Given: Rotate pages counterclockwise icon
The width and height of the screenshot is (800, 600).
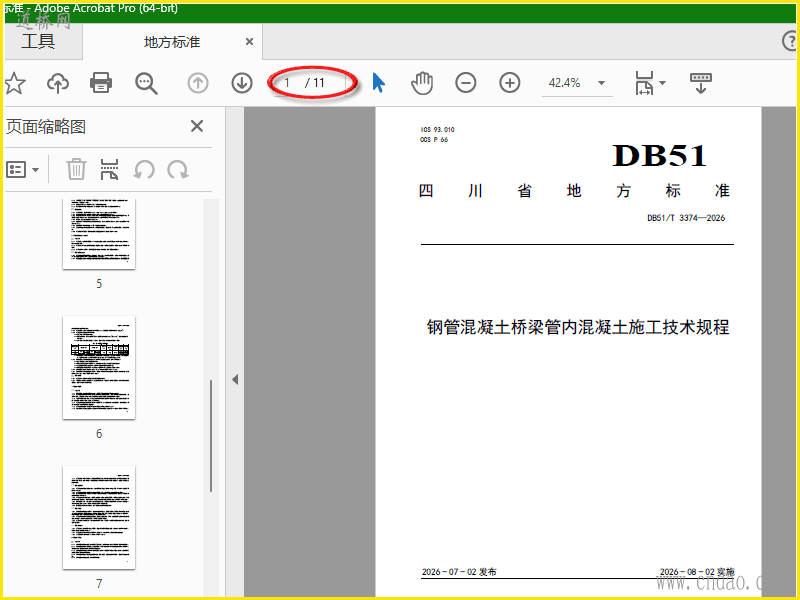Looking at the screenshot, I should pyautogui.click(x=144, y=169).
